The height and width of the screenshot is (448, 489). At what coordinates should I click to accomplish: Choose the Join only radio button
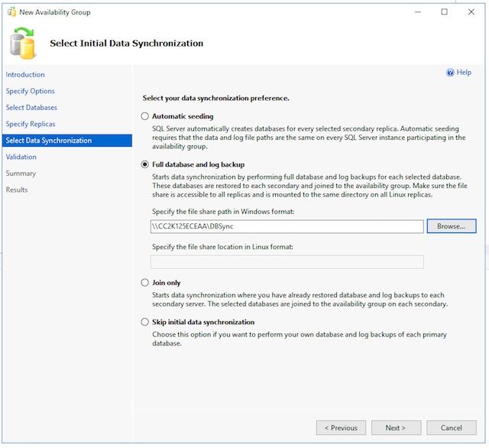point(144,283)
